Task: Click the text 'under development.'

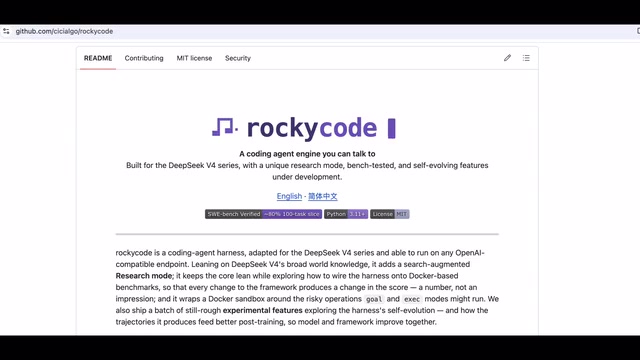Action: (x=307, y=177)
